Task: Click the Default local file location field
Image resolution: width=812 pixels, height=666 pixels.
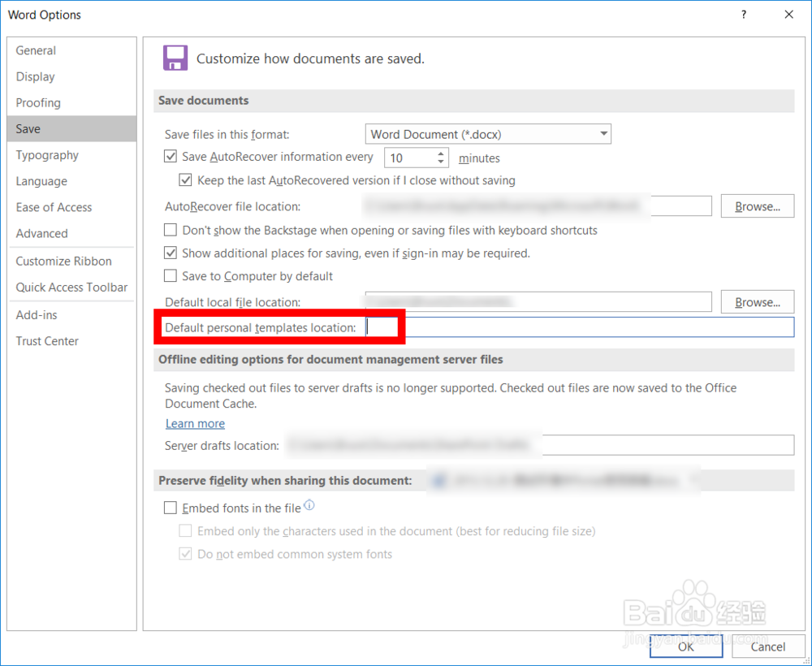Action: [x=538, y=302]
